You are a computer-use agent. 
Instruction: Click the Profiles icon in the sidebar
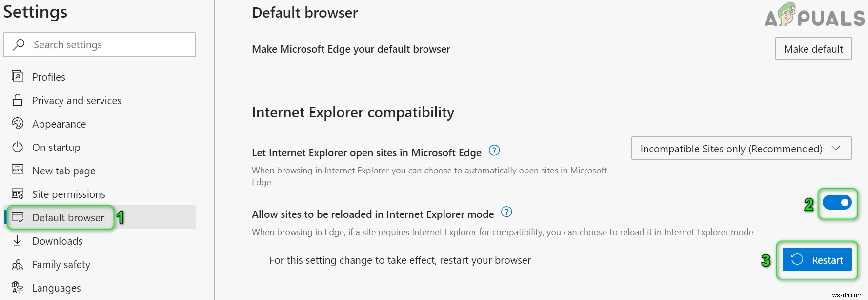click(x=17, y=76)
